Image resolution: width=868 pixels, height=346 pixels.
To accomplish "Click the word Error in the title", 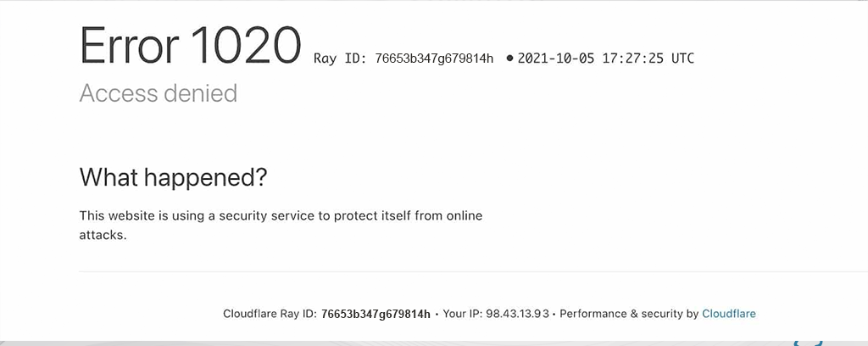I will [x=128, y=46].
